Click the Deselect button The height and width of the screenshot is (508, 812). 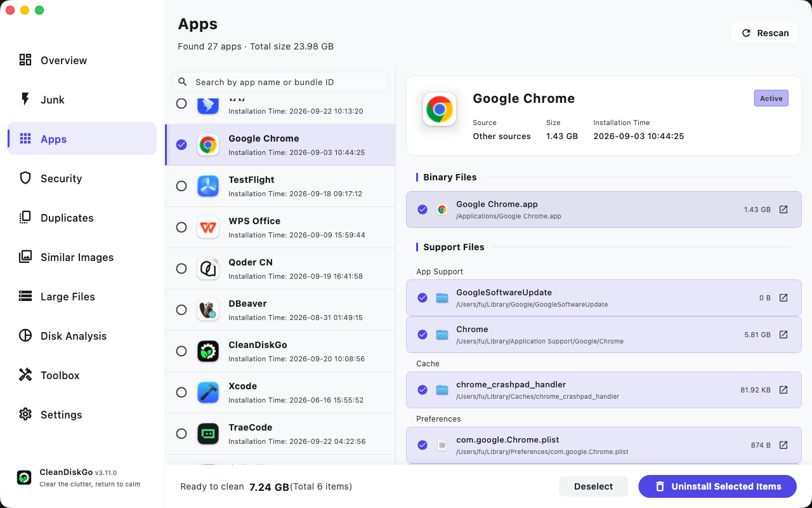tap(593, 486)
